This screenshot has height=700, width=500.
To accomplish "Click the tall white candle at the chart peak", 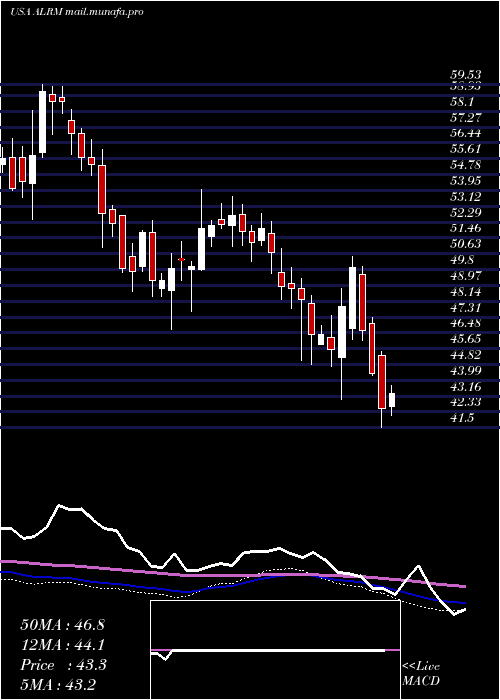I will coord(42,122).
